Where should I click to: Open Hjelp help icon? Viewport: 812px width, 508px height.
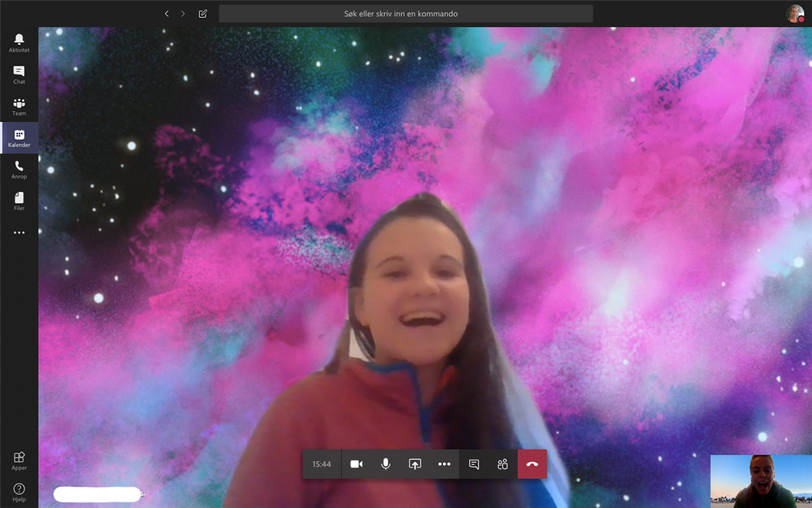click(x=19, y=492)
